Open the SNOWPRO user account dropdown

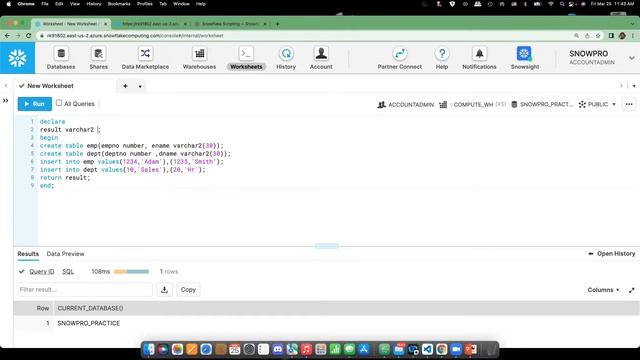[632, 58]
